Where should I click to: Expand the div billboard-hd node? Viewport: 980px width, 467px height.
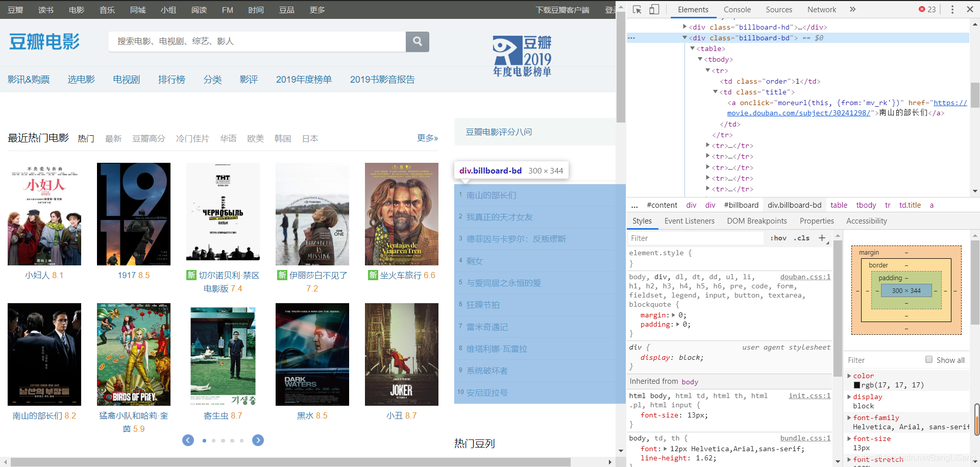pos(684,27)
